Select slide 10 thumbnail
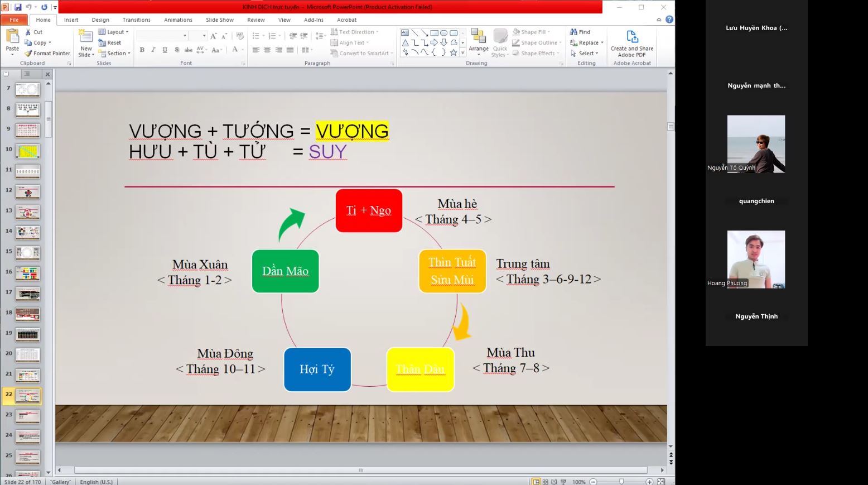This screenshot has width=868, height=485. pos(27,151)
